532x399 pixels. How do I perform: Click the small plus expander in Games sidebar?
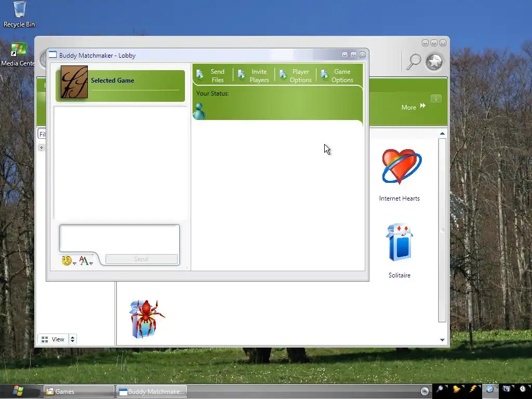[42, 148]
